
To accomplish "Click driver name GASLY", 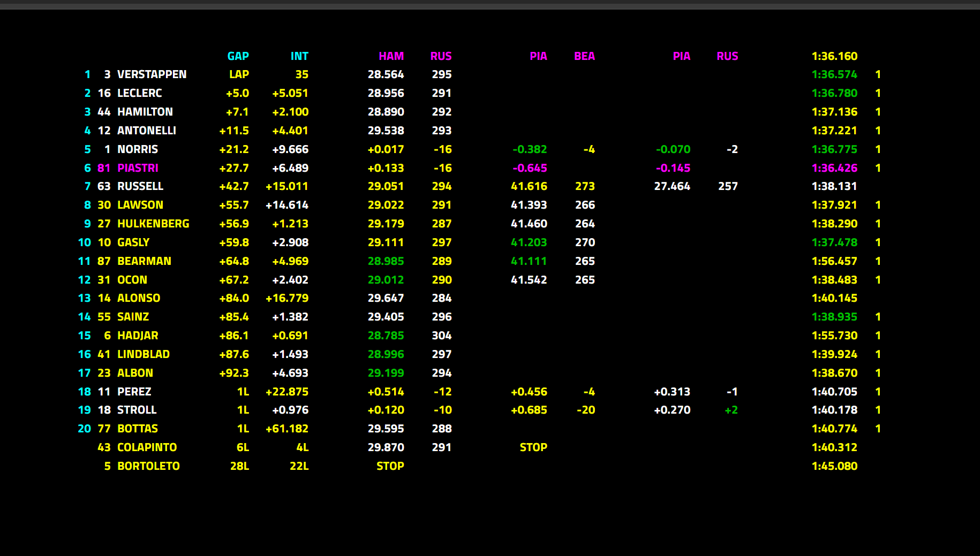I will pos(133,242).
